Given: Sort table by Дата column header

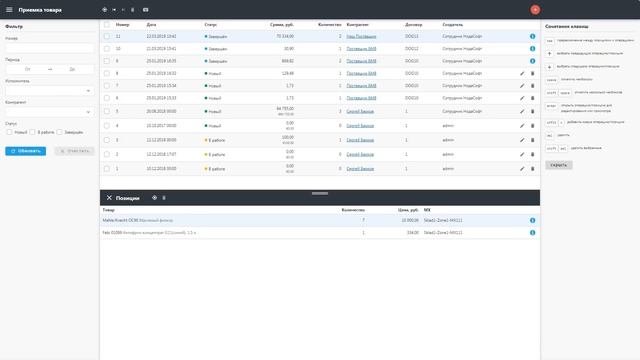Looking at the screenshot, I should [151, 24].
